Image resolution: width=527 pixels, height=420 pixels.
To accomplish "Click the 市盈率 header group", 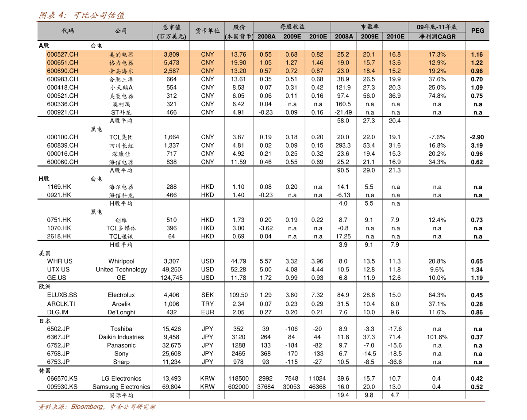I will 369,27.
